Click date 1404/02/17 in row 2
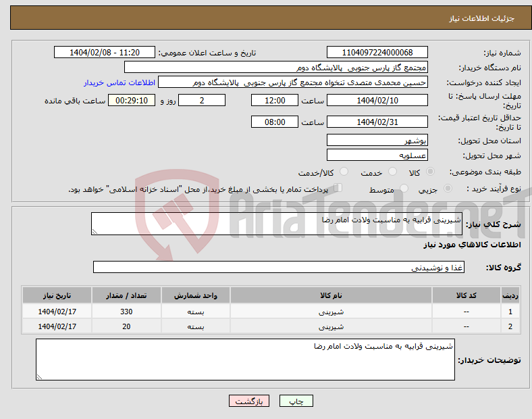The height and width of the screenshot is (419, 532). [57, 326]
